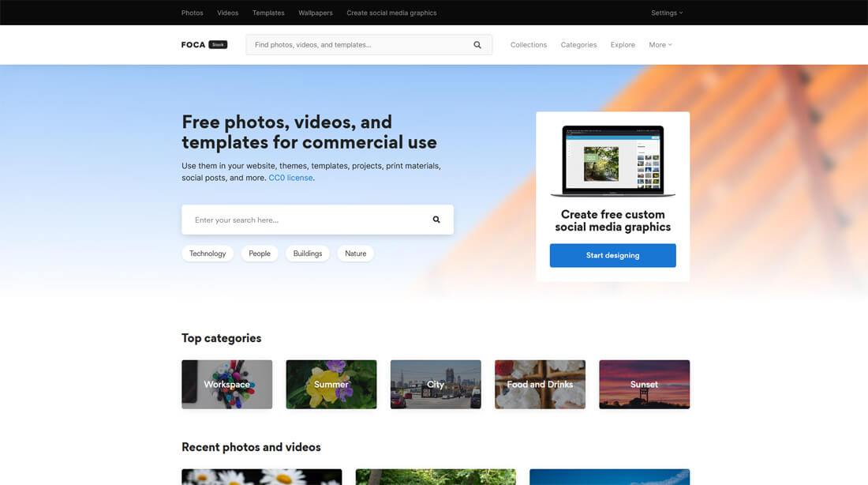Image resolution: width=868 pixels, height=485 pixels.
Task: Expand the More menu
Action: (x=660, y=45)
